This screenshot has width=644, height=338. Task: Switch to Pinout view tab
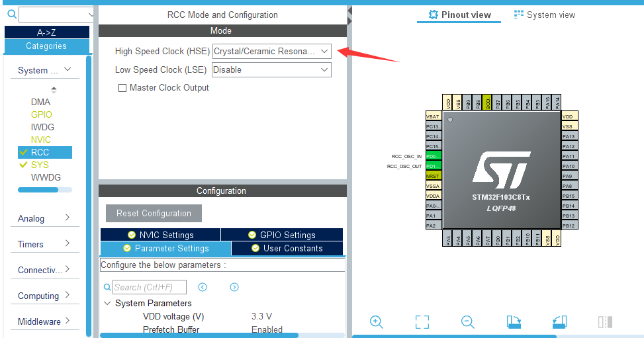[x=459, y=15]
